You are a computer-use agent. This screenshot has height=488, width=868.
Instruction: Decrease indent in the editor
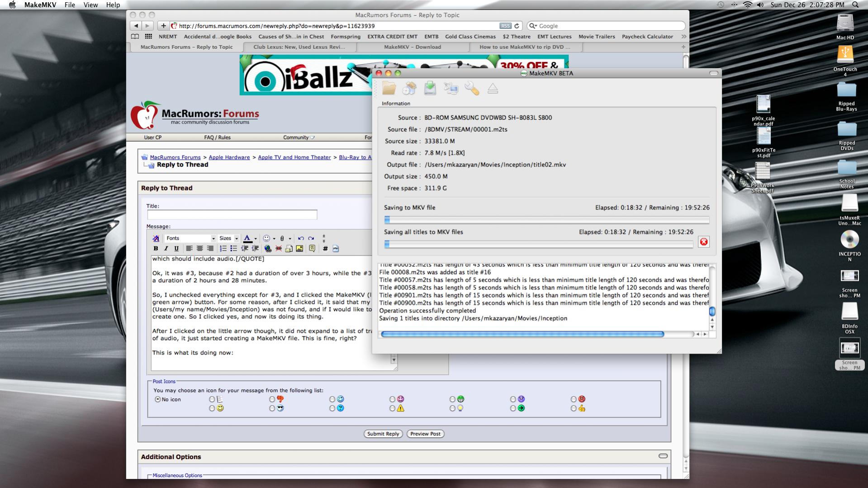245,248
